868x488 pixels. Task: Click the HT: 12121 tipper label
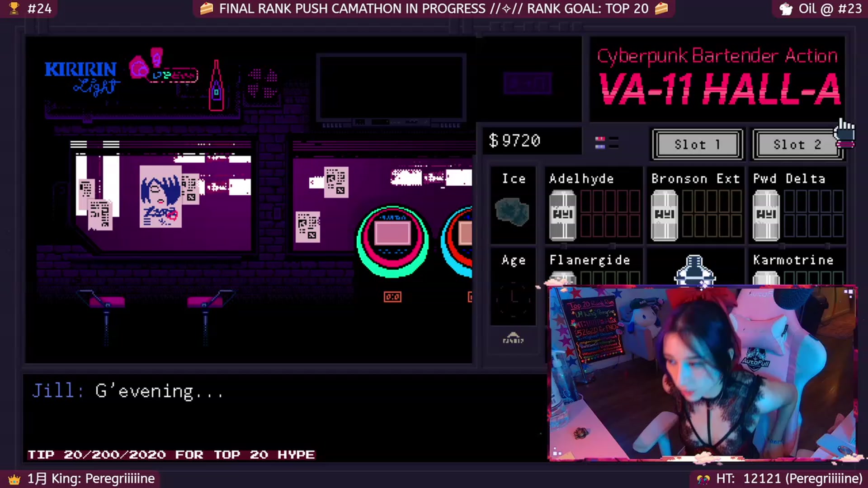click(779, 479)
